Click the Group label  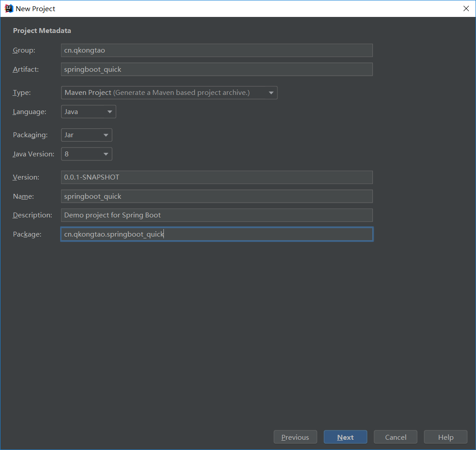24,50
